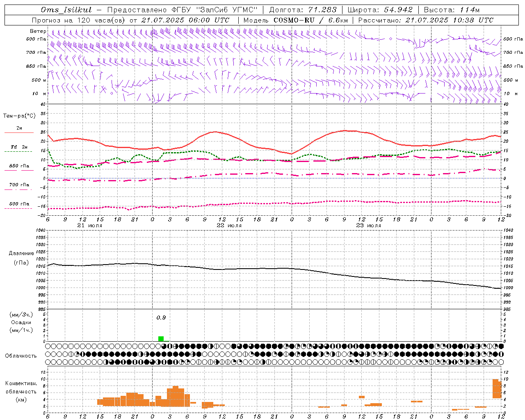Click the Ветер panel label
The image size is (525, 420).
click(x=38, y=31)
